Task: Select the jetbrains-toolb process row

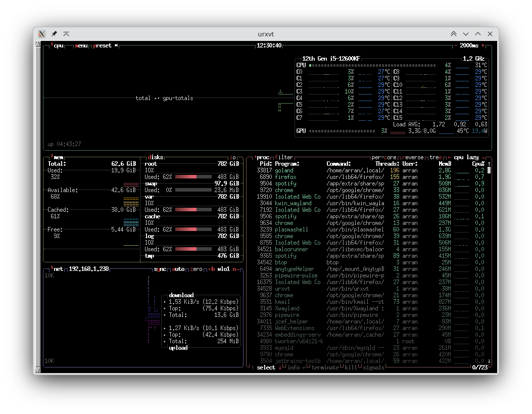Action: (370, 361)
